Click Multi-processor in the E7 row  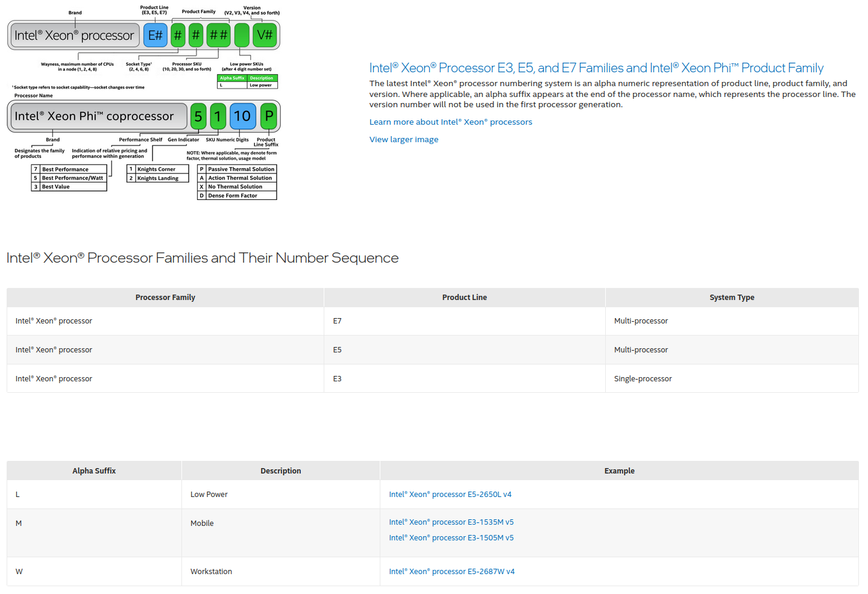pyautogui.click(x=732, y=321)
